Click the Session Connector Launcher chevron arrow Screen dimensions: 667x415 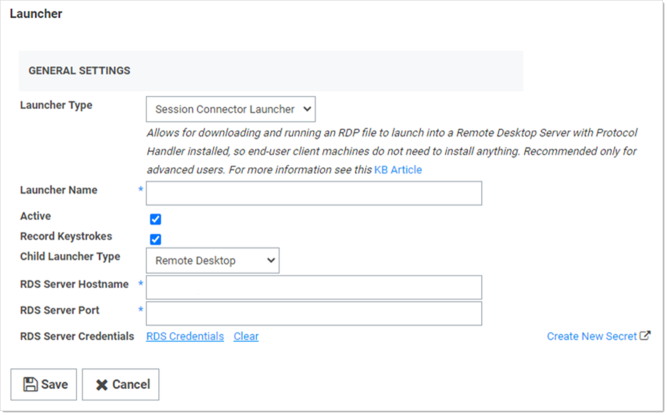307,109
